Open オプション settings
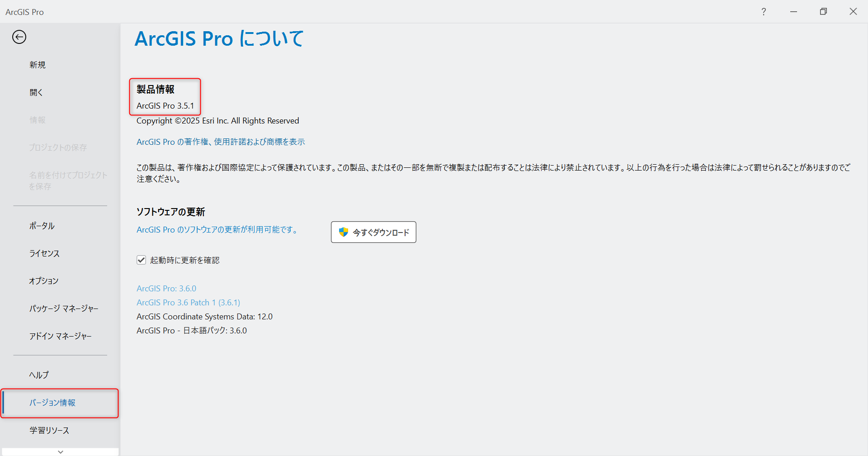 tap(44, 281)
